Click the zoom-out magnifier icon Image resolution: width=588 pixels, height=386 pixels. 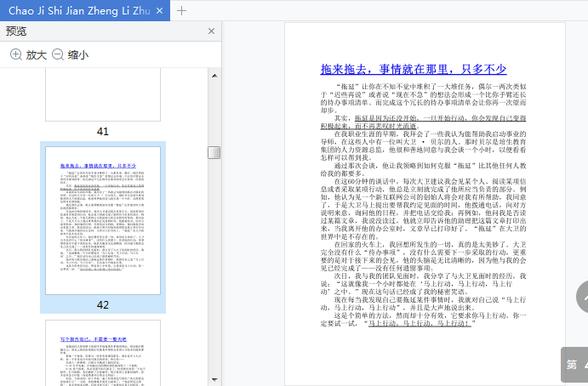click(57, 54)
